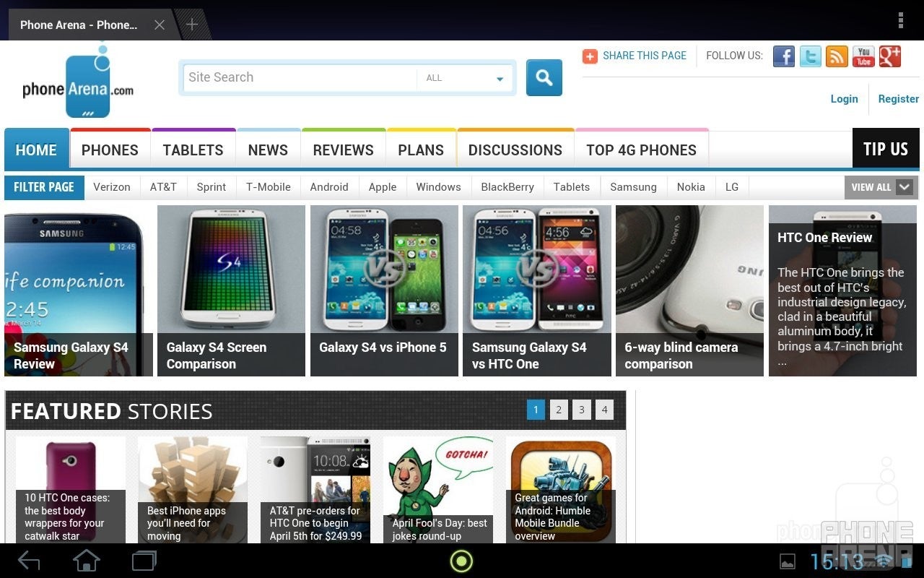The width and height of the screenshot is (924, 578).
Task: Filter page by Nokia
Action: 691,187
